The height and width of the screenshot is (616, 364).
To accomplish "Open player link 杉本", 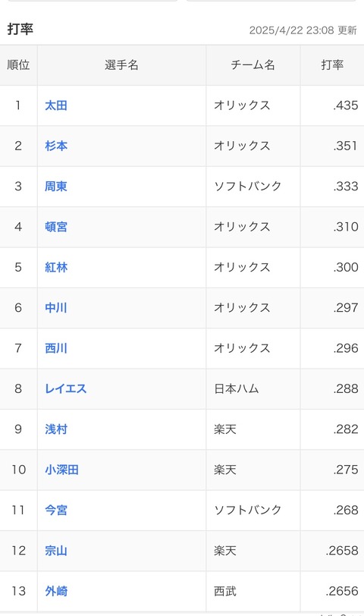I will click(56, 146).
